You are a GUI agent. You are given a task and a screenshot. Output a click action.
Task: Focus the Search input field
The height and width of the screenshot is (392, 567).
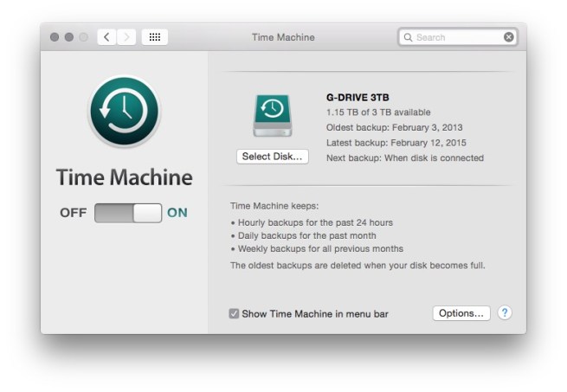[x=454, y=37]
